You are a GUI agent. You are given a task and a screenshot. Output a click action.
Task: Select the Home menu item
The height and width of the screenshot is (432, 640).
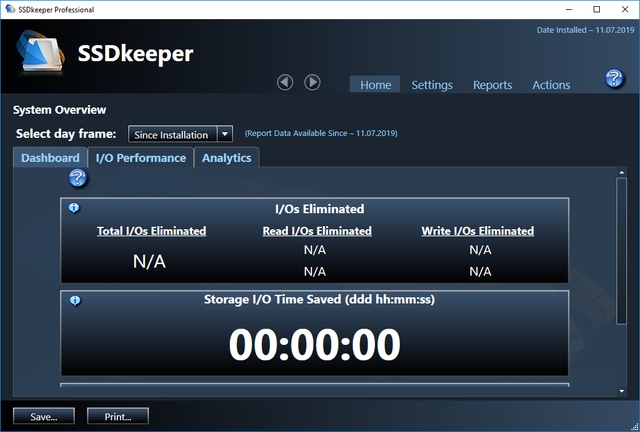click(x=375, y=85)
